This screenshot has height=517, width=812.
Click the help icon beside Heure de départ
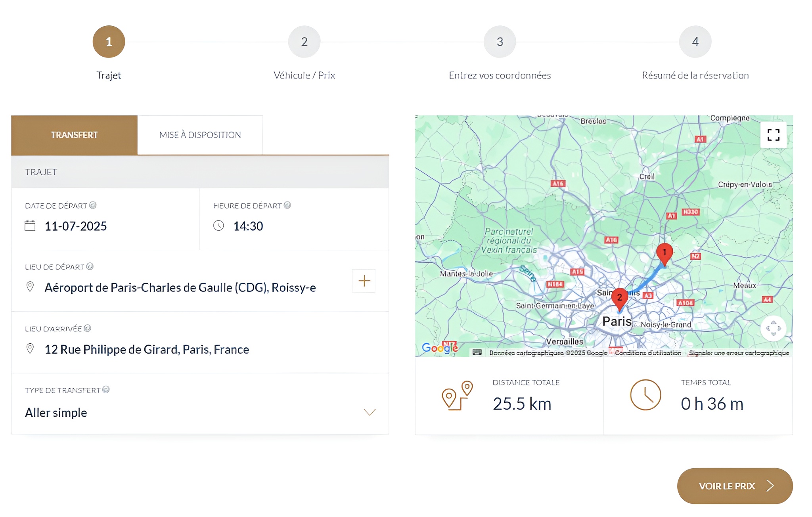coord(287,205)
